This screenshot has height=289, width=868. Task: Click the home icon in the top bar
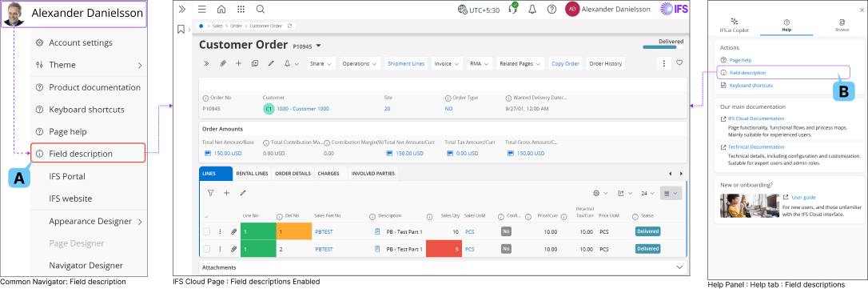pos(221,10)
